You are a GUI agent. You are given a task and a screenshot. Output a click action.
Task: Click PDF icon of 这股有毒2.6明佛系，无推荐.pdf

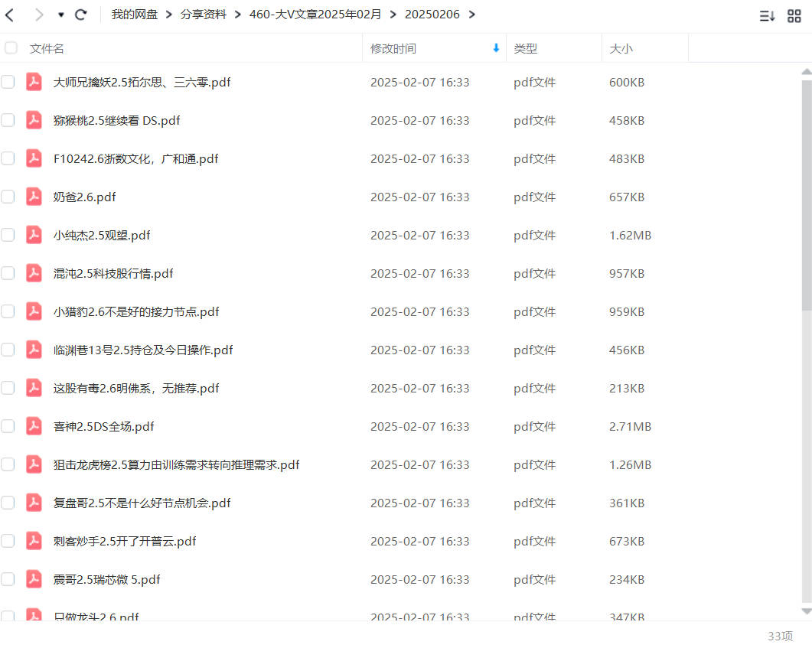click(x=34, y=388)
